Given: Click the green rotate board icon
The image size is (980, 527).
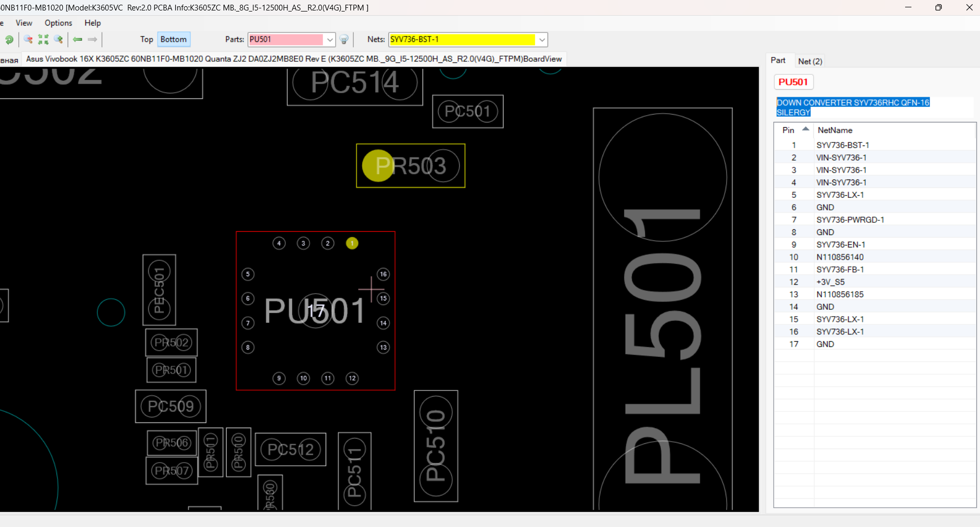Looking at the screenshot, I should click(x=9, y=40).
